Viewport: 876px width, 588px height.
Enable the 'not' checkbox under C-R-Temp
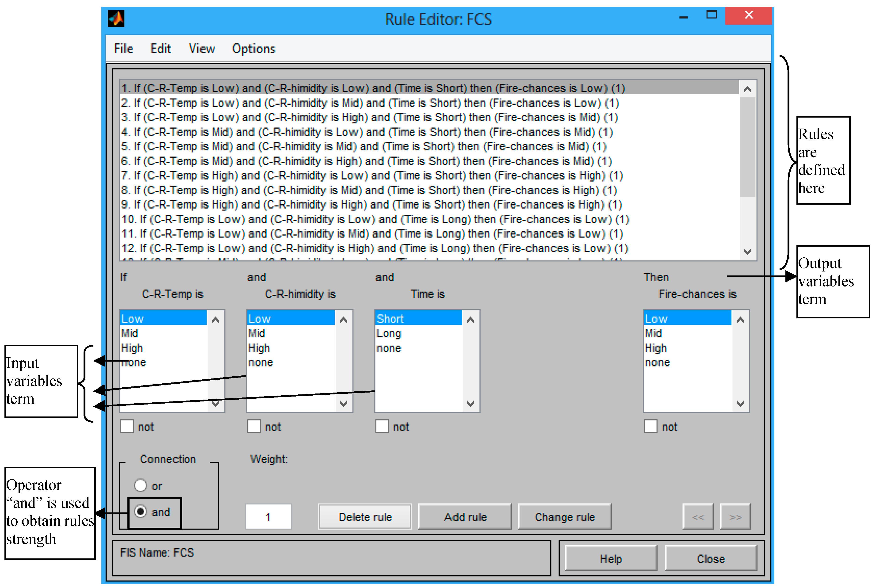[127, 426]
